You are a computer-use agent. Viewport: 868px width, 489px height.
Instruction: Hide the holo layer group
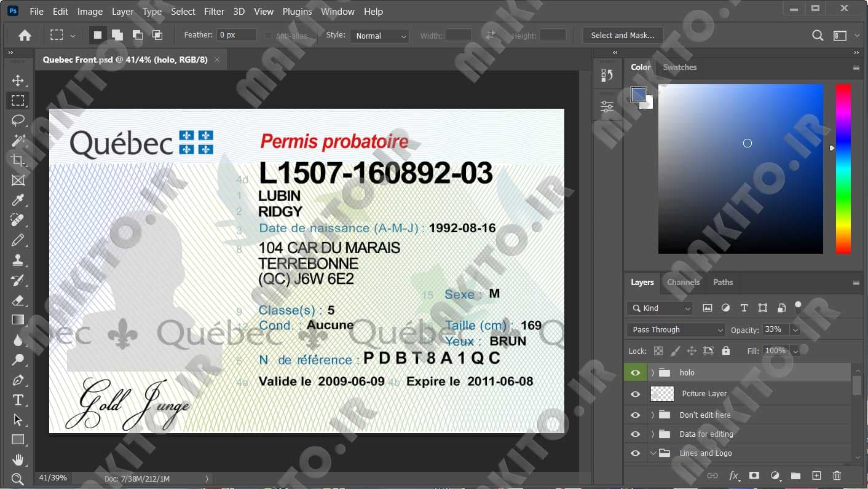(x=636, y=373)
